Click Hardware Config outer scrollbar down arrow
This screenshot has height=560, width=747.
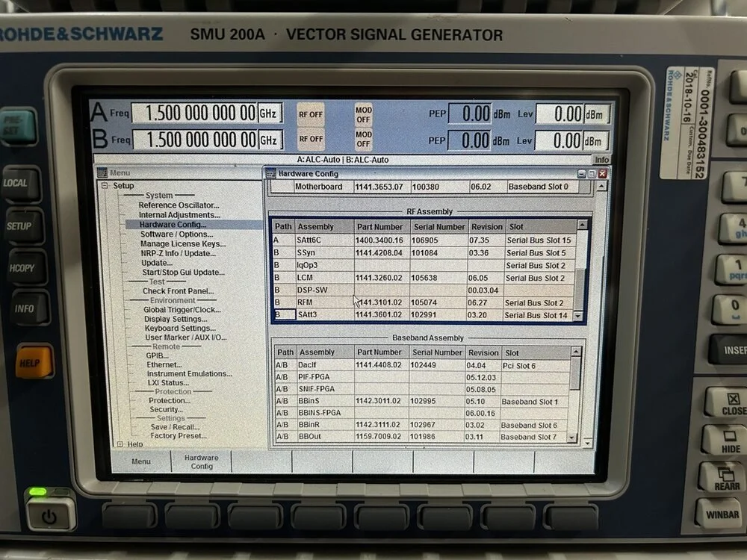click(x=587, y=444)
